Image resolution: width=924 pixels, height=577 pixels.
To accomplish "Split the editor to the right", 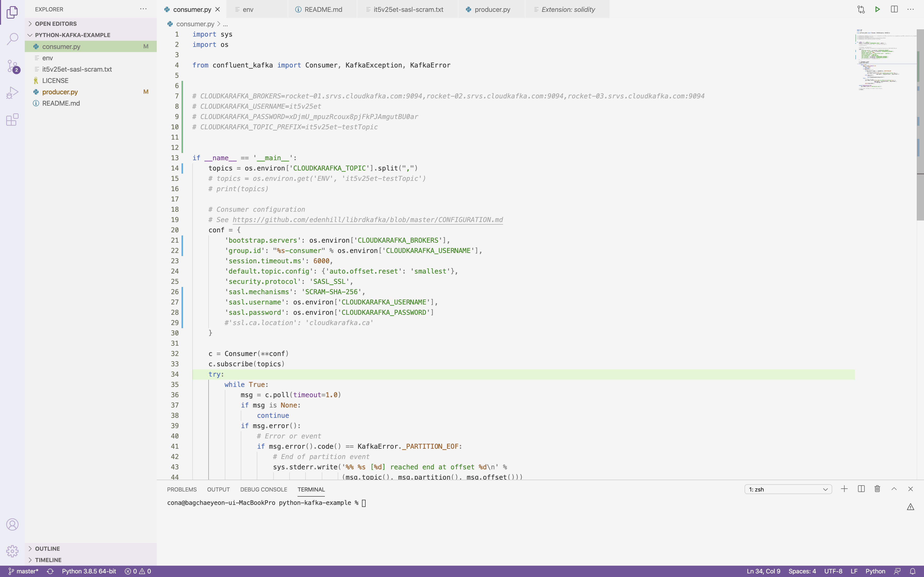I will [x=894, y=9].
